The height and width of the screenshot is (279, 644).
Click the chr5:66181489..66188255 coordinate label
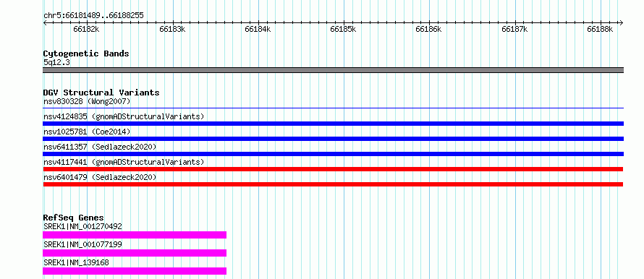point(93,15)
